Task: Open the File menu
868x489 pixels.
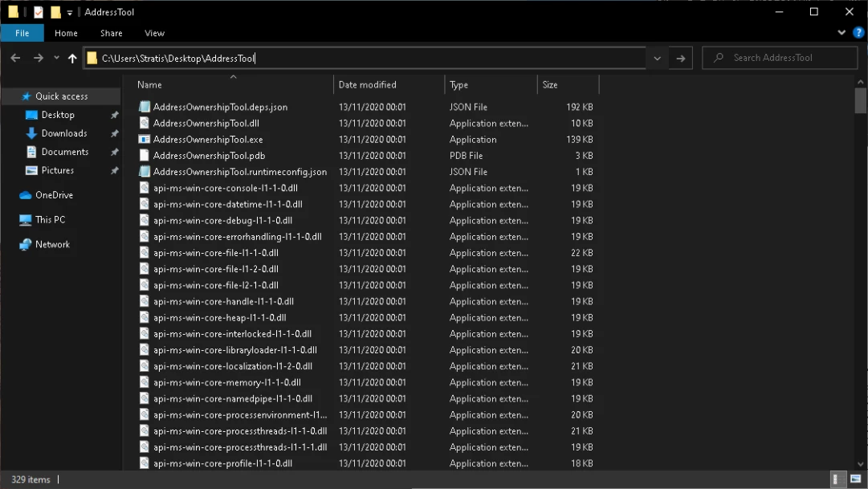Action: point(22,33)
